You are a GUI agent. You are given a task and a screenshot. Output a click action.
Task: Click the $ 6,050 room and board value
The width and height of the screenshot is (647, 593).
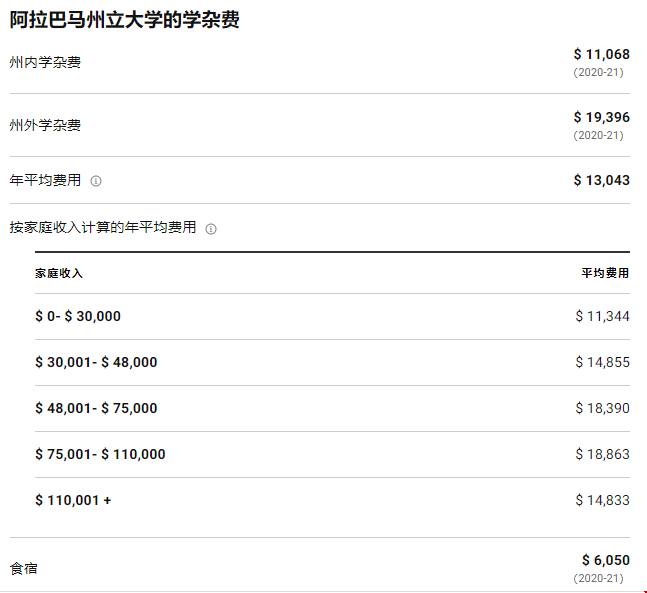point(606,560)
